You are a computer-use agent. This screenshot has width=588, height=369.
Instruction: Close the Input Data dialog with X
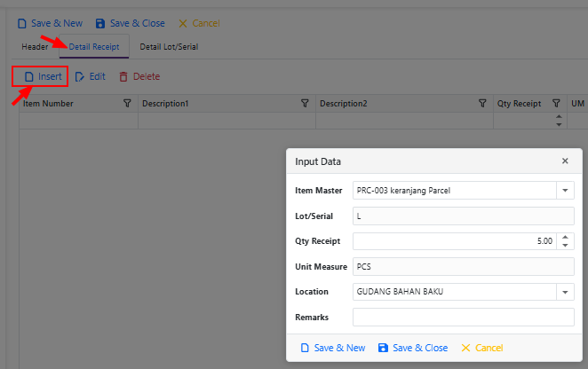(565, 161)
